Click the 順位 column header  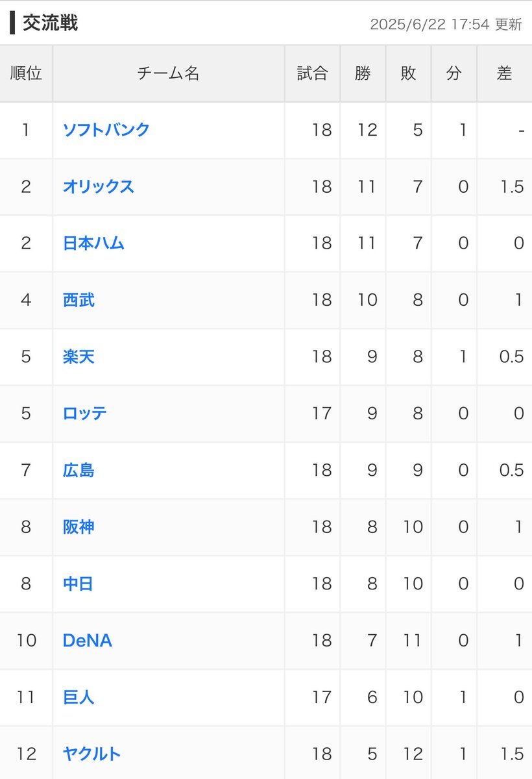26,73
